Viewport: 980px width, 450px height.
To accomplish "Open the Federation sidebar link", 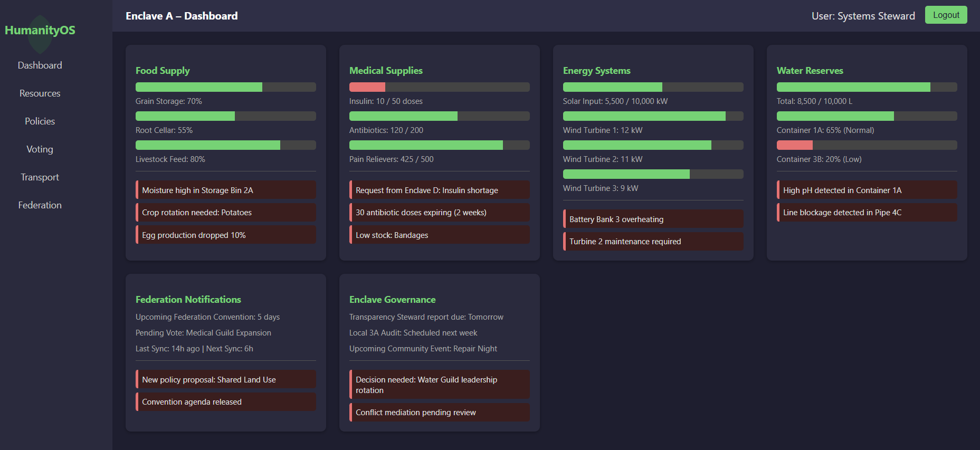I will coord(40,205).
